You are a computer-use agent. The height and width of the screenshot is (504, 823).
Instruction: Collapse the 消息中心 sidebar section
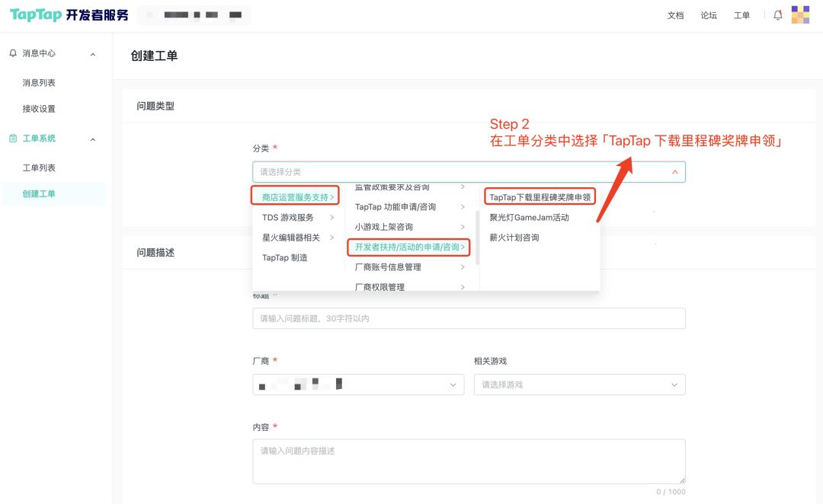[x=93, y=54]
